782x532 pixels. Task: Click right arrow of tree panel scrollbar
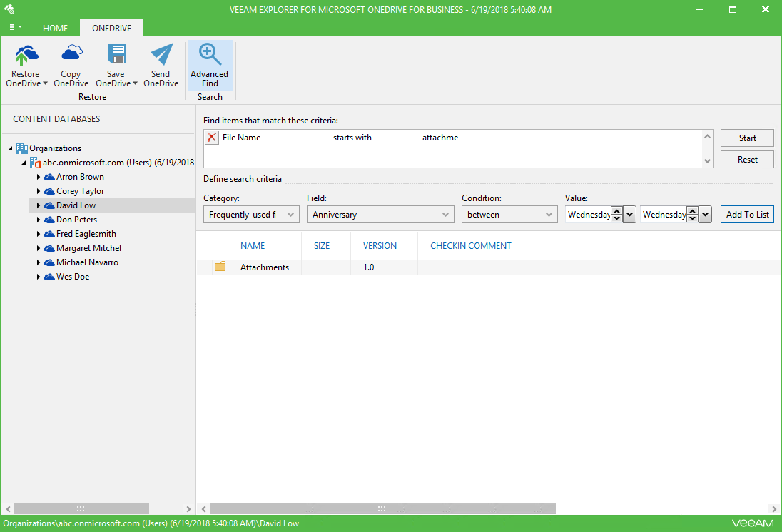188,508
